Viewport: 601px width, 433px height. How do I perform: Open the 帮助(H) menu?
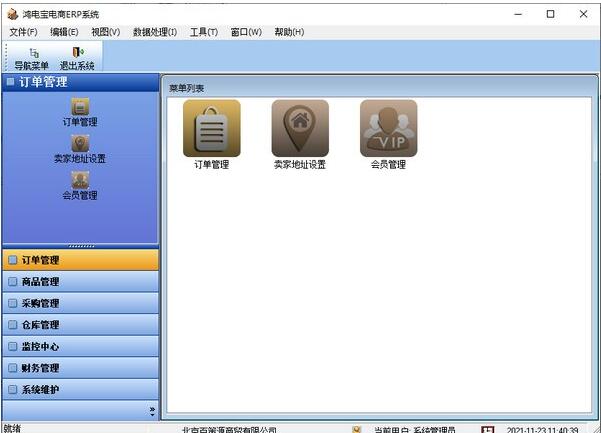289,32
